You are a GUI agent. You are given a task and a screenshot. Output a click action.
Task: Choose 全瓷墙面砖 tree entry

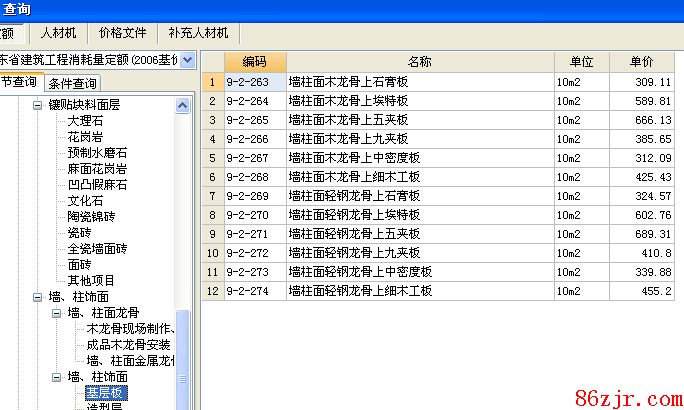[97, 249]
